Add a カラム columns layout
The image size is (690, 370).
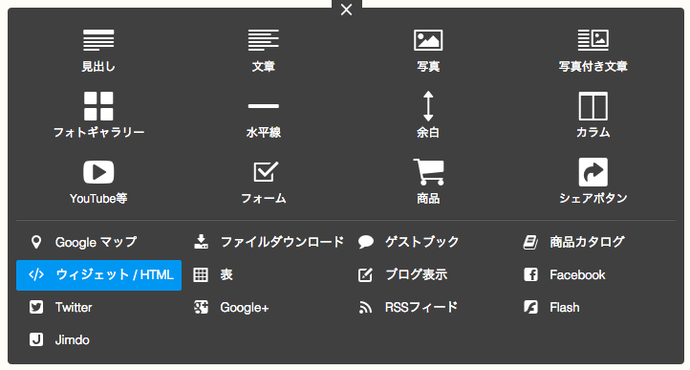(x=593, y=115)
